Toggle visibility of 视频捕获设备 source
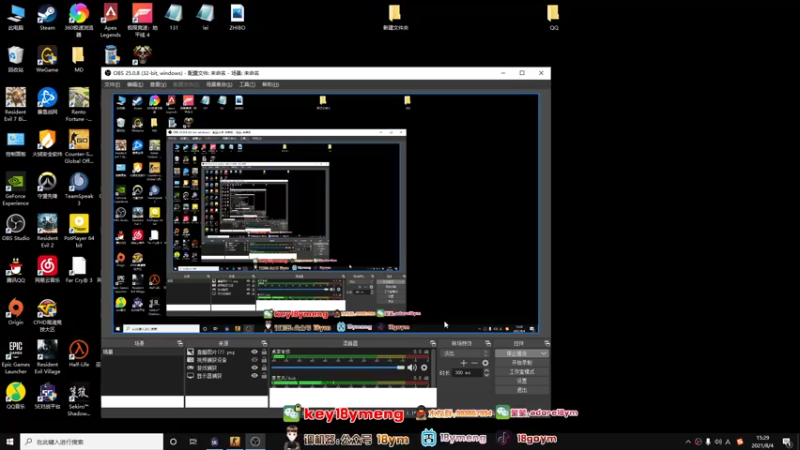This screenshot has height=450, width=800. pyautogui.click(x=254, y=360)
